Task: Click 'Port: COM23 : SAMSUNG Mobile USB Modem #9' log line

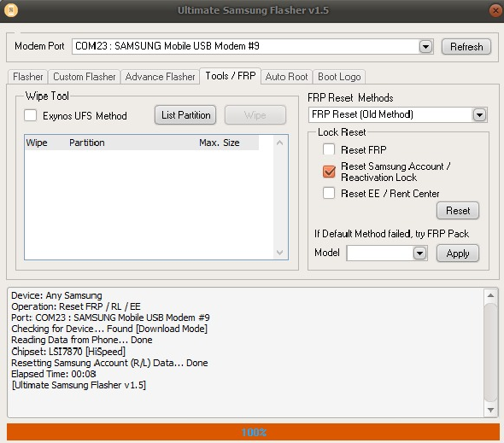Action: click(110, 318)
